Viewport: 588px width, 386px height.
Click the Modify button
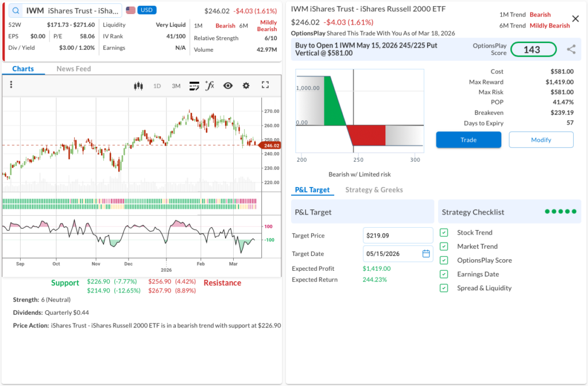(x=541, y=140)
